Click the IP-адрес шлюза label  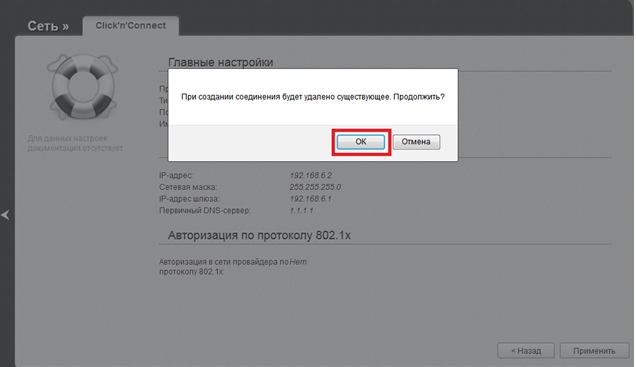(x=189, y=199)
